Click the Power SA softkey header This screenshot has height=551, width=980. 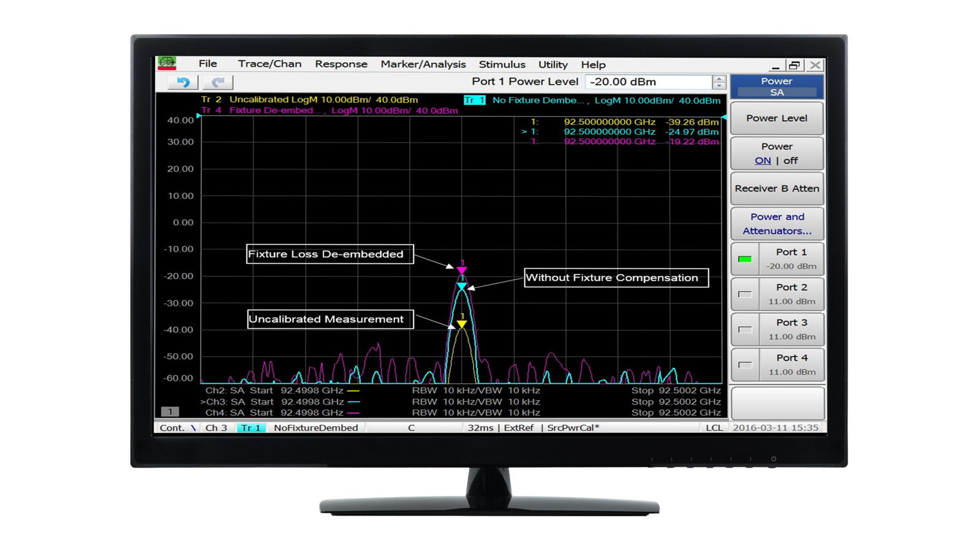coord(777,86)
